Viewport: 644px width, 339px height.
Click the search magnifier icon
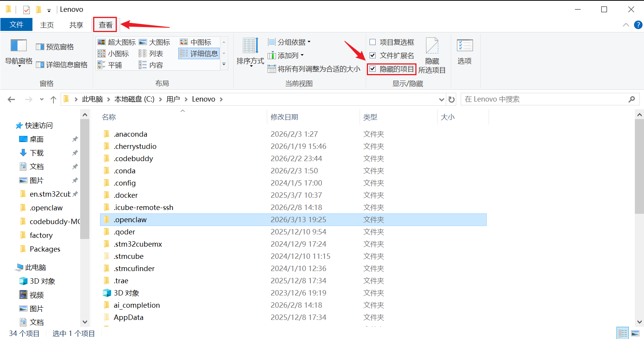click(x=632, y=99)
